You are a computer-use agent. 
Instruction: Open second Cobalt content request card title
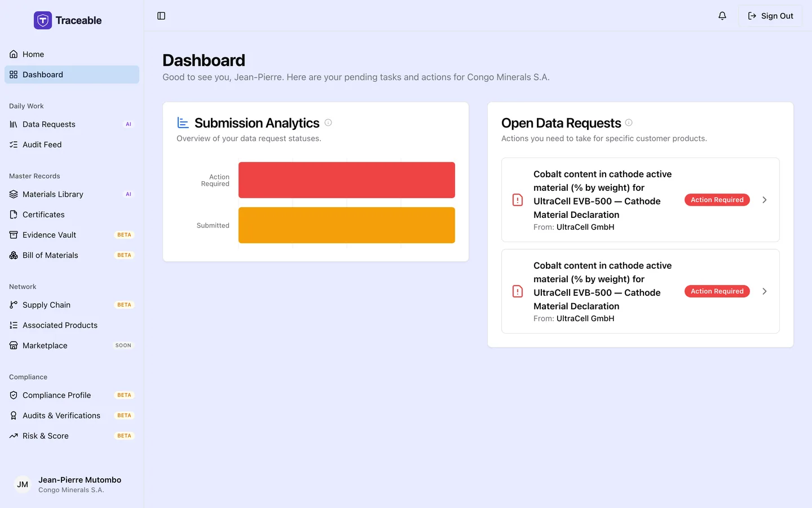(x=603, y=286)
